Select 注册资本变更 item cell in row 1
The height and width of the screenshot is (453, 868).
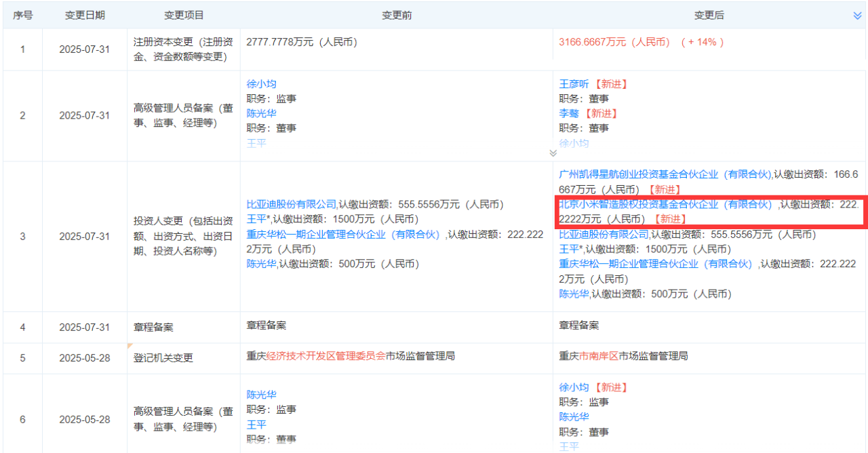(184, 49)
